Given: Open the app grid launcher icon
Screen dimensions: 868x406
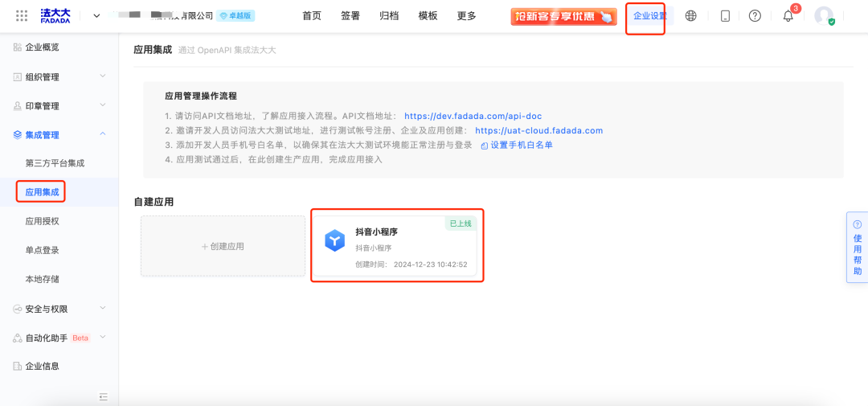Looking at the screenshot, I should point(22,15).
